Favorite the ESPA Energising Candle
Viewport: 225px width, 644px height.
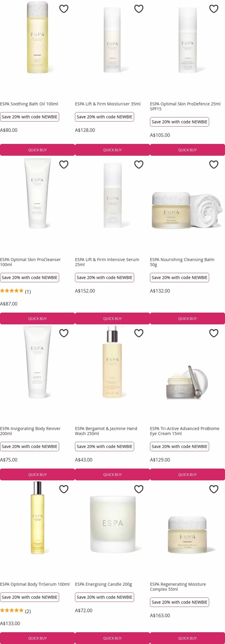point(139,489)
